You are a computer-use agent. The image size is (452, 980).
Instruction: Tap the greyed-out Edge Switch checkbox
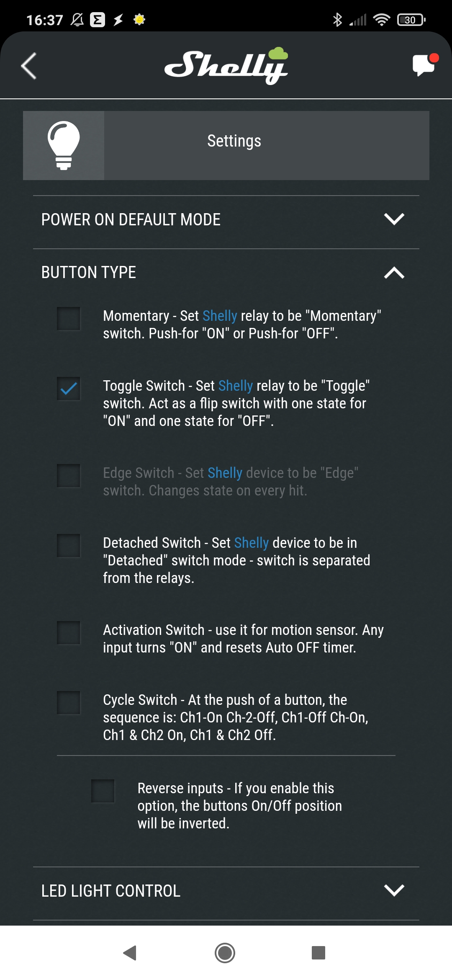[x=69, y=476]
